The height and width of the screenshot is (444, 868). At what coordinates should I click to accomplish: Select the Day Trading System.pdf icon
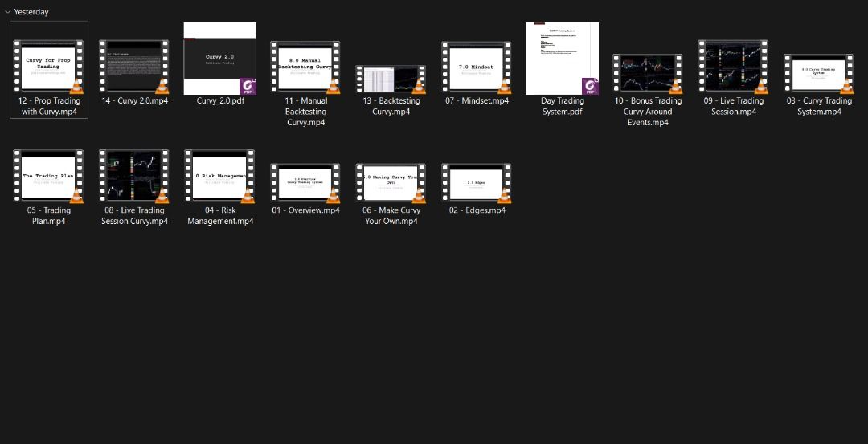[562, 59]
